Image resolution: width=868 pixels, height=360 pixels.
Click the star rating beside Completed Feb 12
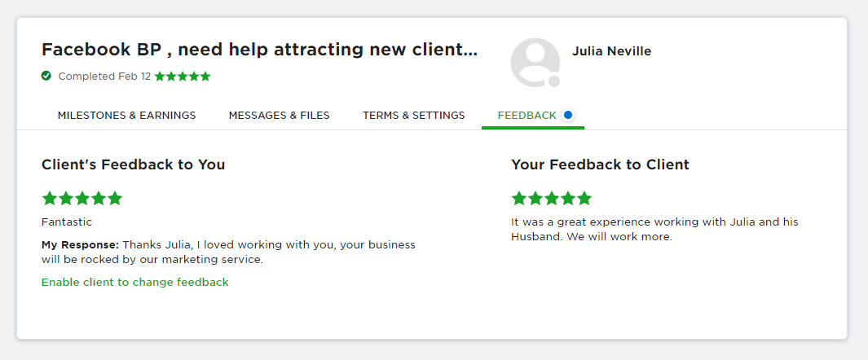tap(183, 77)
